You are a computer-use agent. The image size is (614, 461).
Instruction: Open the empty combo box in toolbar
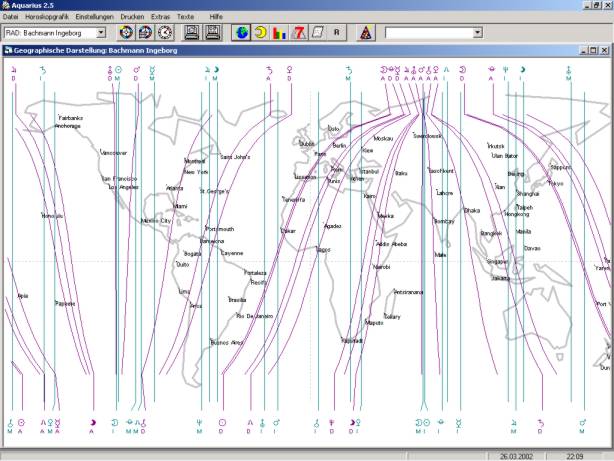(477, 33)
